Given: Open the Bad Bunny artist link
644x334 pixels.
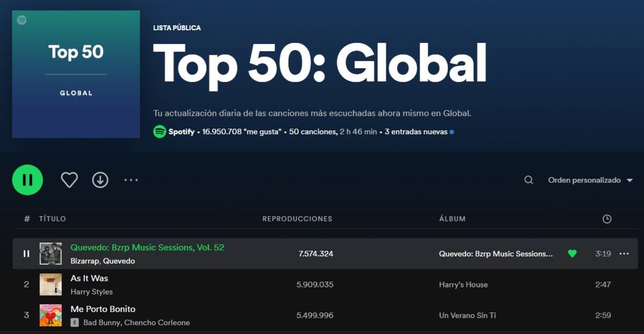Looking at the screenshot, I should pos(101,323).
